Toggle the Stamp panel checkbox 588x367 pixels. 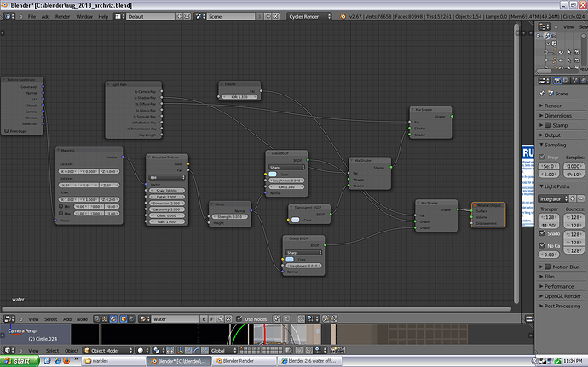(x=547, y=125)
